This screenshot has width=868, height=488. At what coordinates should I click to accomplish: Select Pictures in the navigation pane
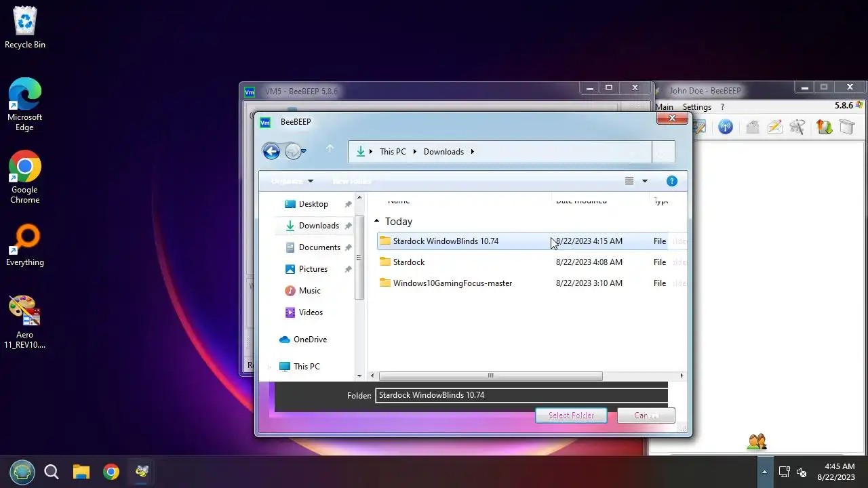tap(313, 269)
